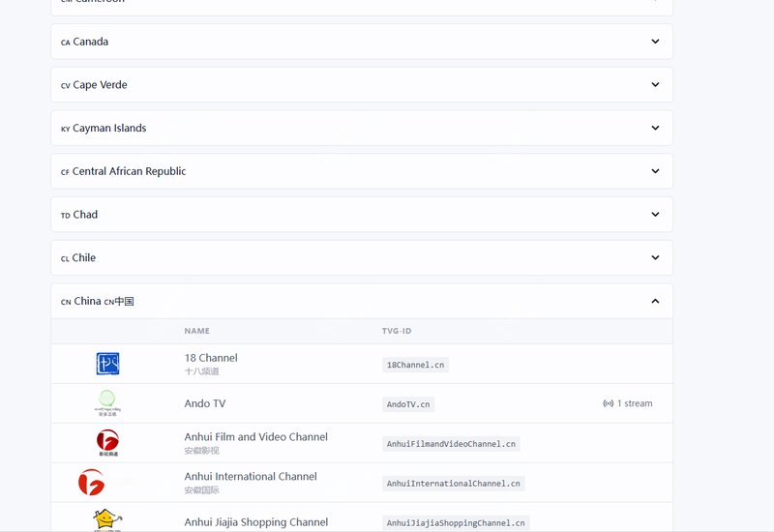This screenshot has width=774, height=532.
Task: Collapse the China section
Action: pyautogui.click(x=655, y=301)
